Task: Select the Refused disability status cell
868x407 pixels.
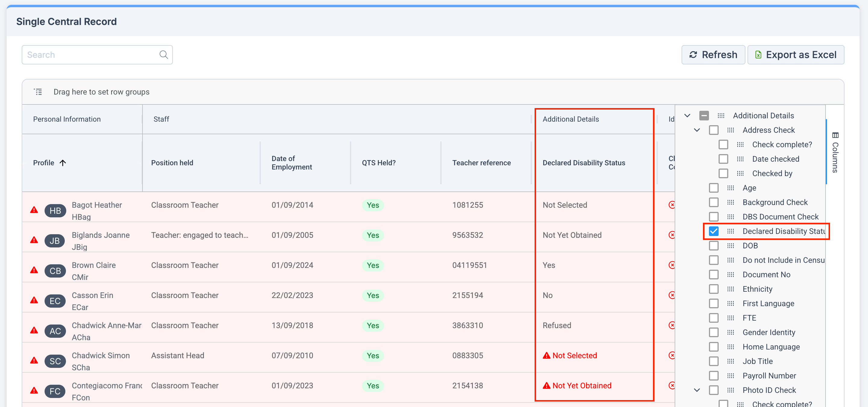Action: point(557,325)
